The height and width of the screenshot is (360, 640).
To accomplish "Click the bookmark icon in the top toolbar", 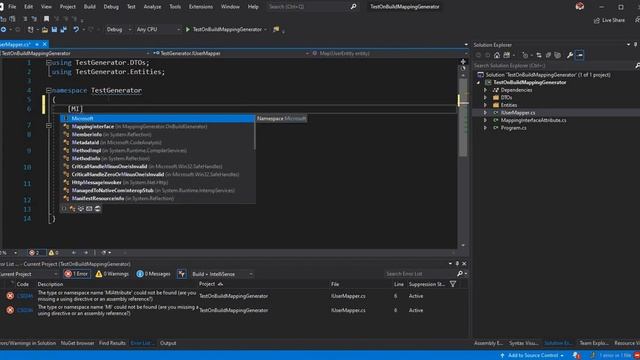I will [47, 19].
